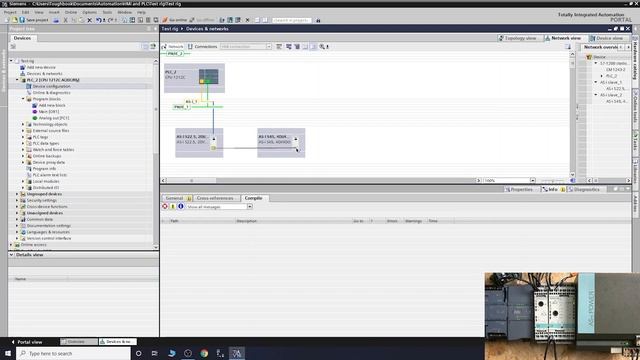The height and width of the screenshot is (360, 640).
Task: Toggle the blue information filter icon
Action: pos(180,207)
